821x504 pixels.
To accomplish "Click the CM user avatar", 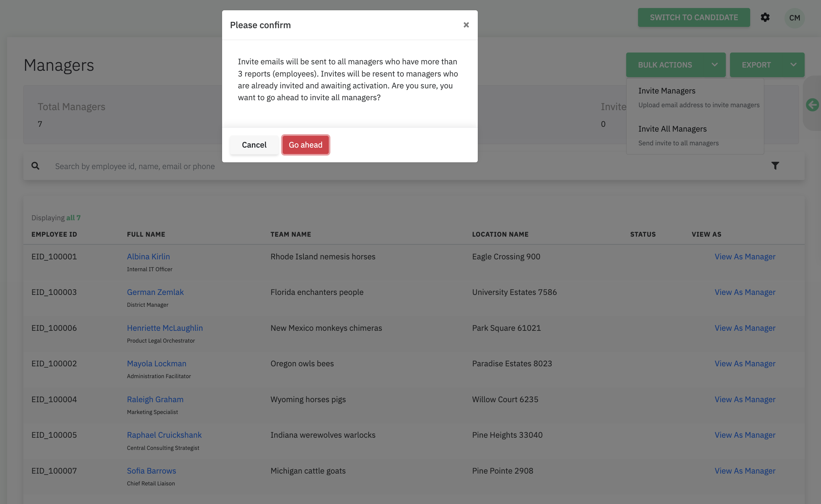I will [794, 18].
